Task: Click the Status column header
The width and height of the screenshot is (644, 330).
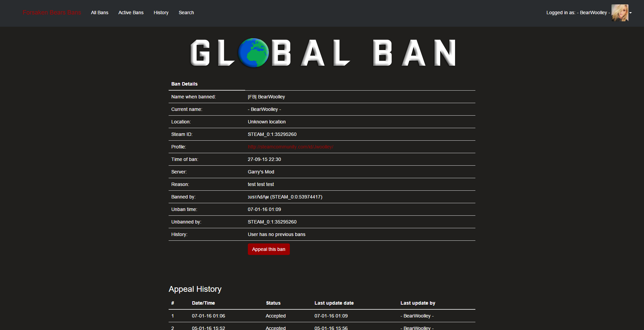Action: (273, 303)
